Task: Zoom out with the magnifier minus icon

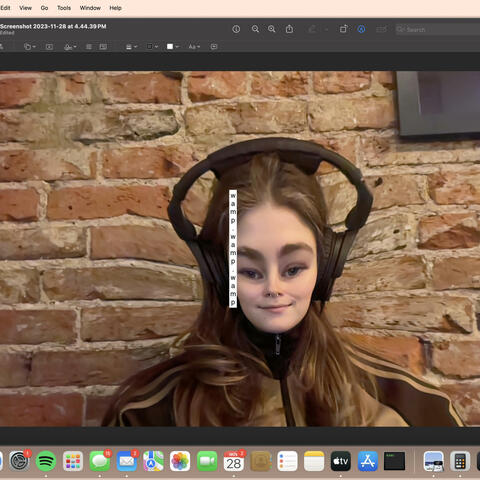Action: point(255,29)
